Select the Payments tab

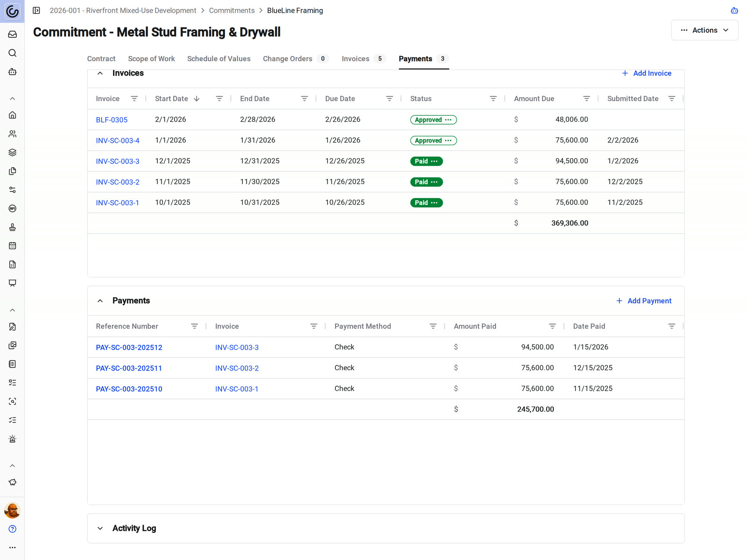point(423,59)
